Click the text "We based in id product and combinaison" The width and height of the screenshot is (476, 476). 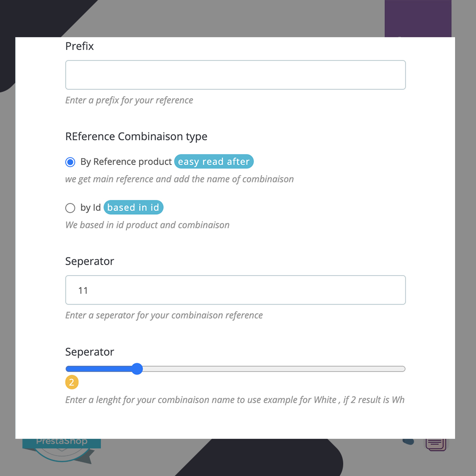coord(147,225)
